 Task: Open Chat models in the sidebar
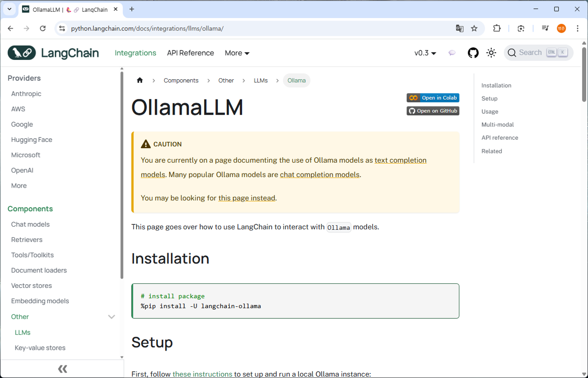click(30, 224)
